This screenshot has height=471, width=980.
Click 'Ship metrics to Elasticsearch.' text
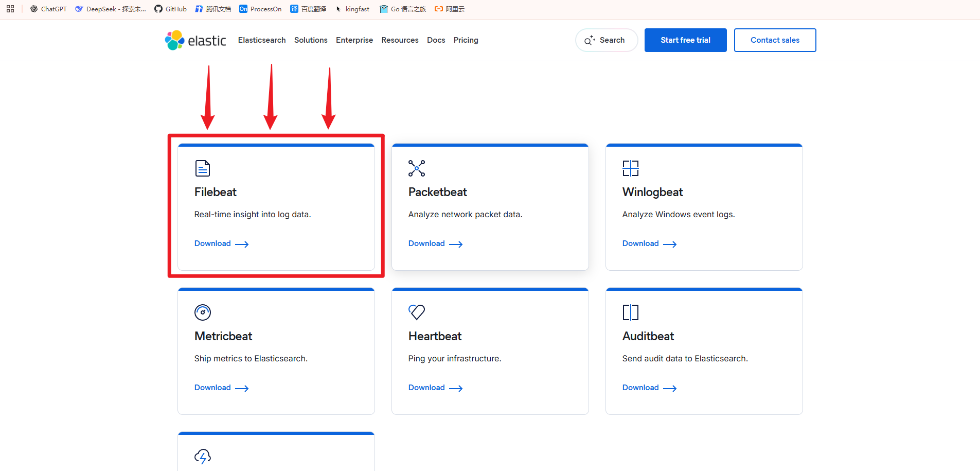tap(251, 359)
